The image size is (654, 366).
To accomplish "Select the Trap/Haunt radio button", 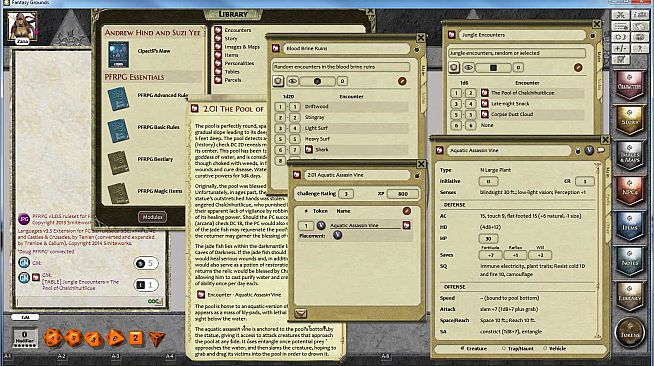I will 503,348.
